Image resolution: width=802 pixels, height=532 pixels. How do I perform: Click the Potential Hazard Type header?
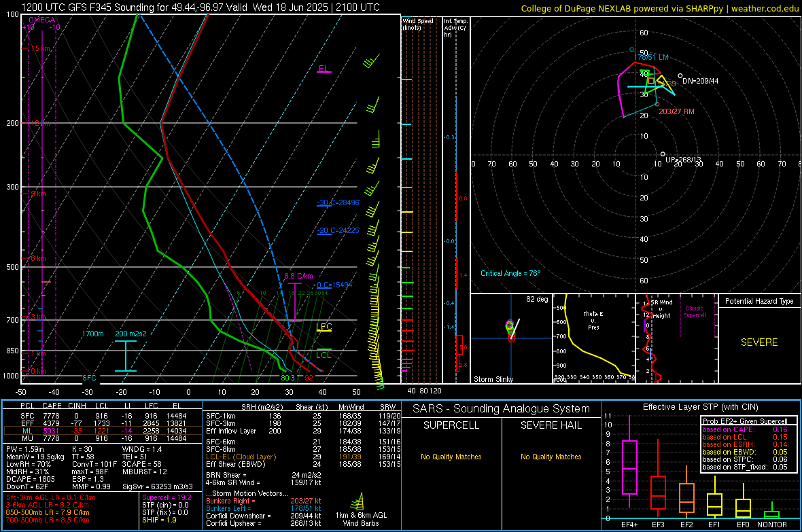coord(759,301)
